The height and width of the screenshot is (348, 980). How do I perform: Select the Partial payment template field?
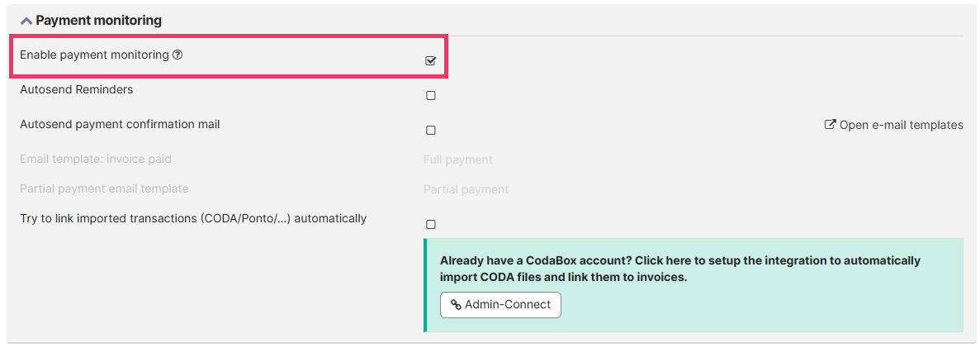[x=466, y=189]
